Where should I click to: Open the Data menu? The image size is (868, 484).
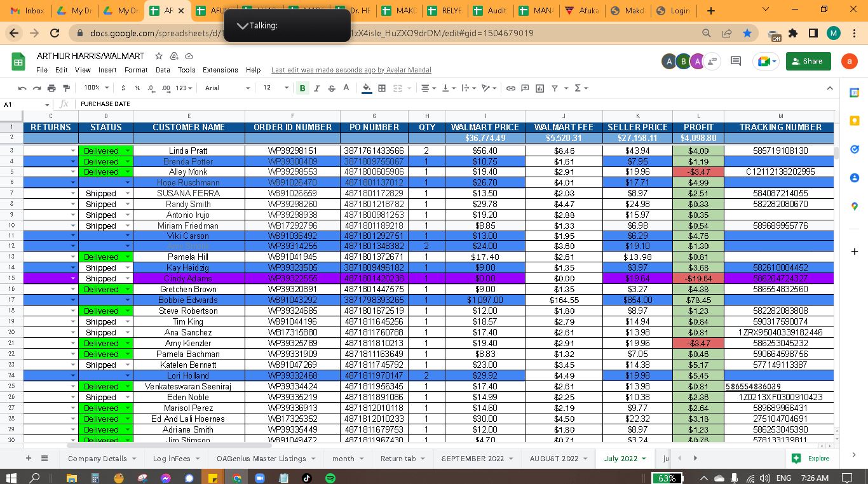[x=163, y=70]
